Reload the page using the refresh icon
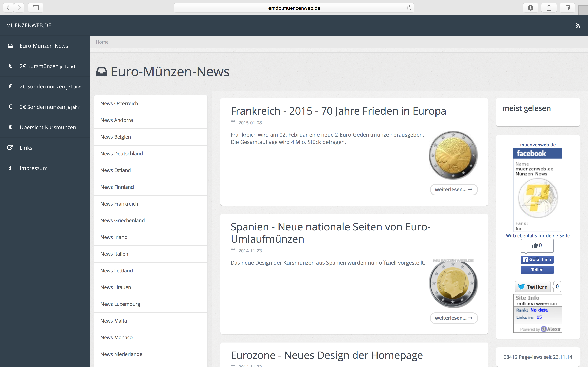The height and width of the screenshot is (367, 588). (x=409, y=8)
